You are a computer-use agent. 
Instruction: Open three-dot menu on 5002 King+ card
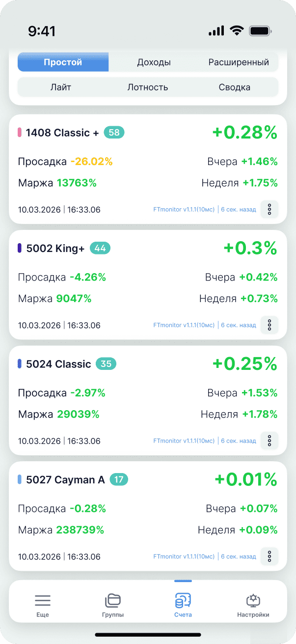(x=269, y=325)
